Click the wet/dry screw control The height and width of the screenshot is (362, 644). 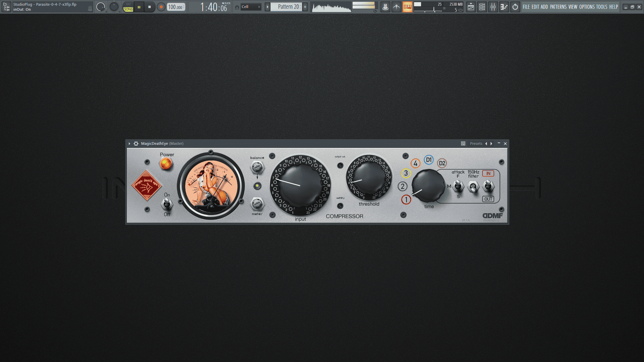coord(340,205)
